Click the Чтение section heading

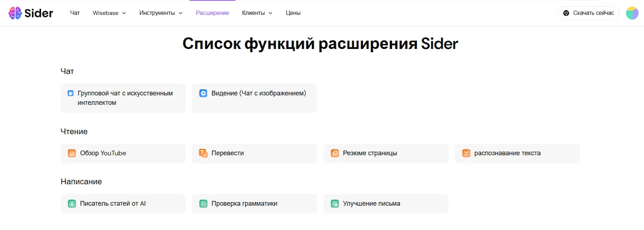coord(74,131)
